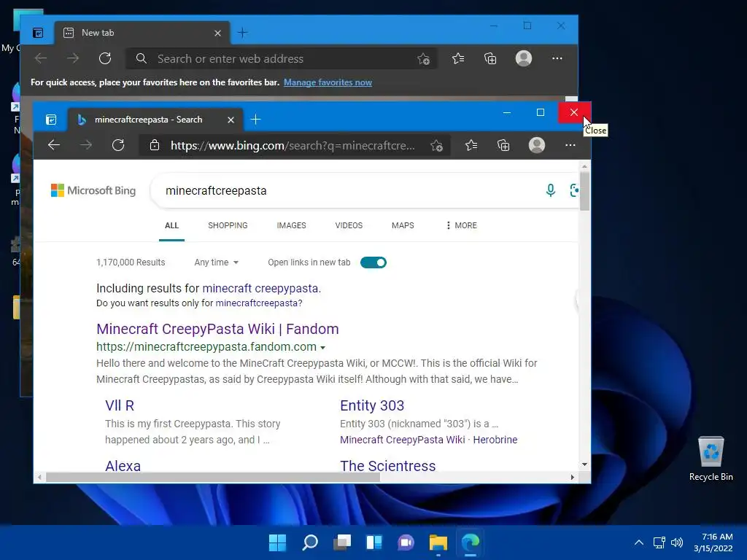
Task: Open MORE search categories menu
Action: [x=461, y=225]
